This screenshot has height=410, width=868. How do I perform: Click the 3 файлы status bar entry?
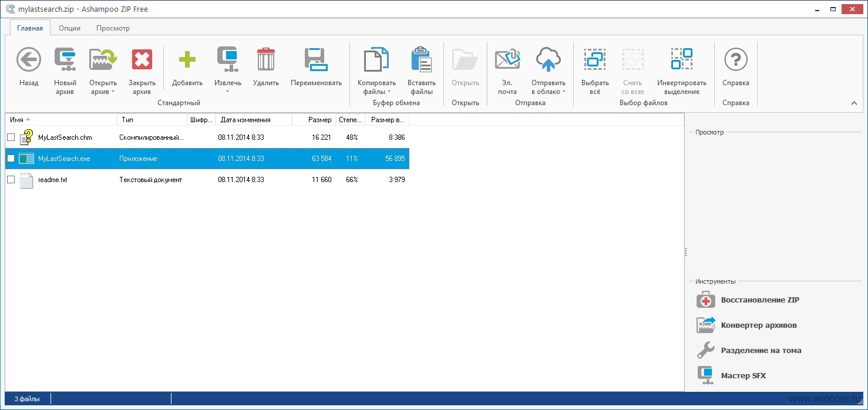[x=28, y=399]
